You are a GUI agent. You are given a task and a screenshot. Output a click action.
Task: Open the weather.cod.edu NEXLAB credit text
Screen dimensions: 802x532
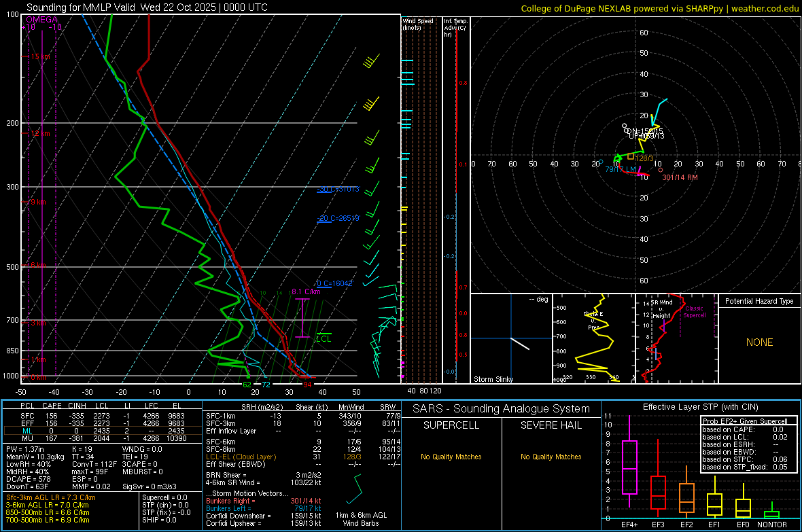[659, 8]
